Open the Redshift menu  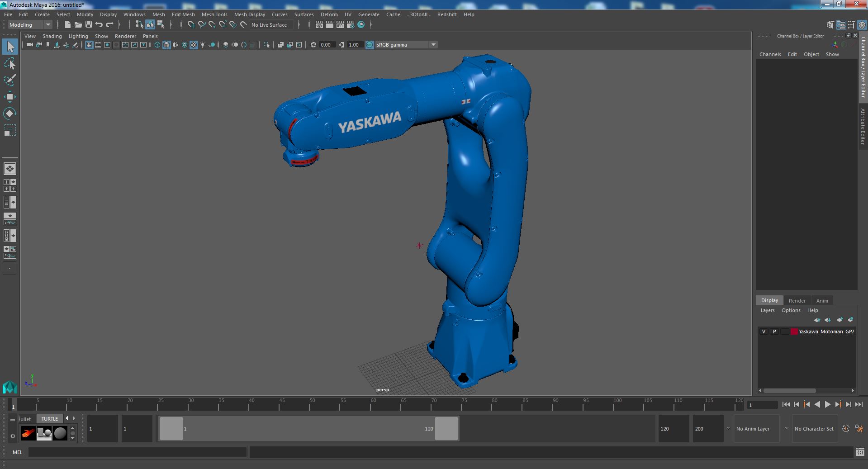coord(447,14)
